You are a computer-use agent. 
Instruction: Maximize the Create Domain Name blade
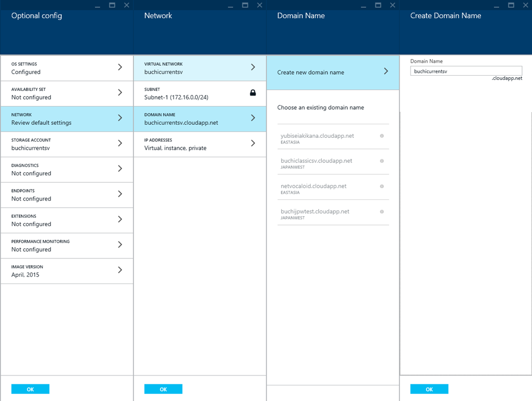(x=511, y=5)
